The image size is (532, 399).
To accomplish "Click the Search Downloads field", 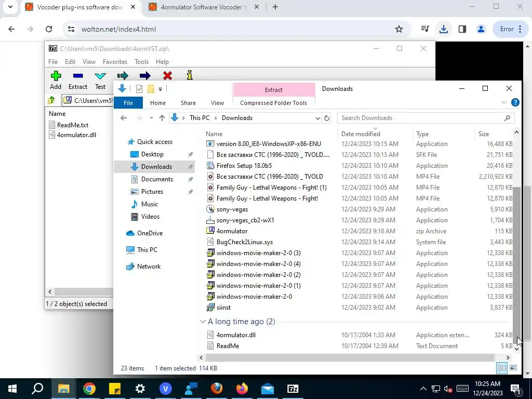I will point(426,118).
